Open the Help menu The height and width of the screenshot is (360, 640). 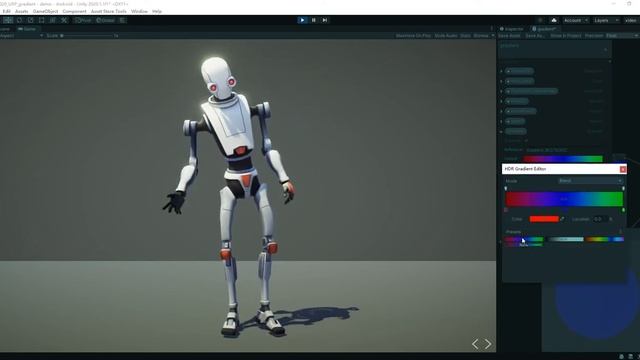[157, 11]
